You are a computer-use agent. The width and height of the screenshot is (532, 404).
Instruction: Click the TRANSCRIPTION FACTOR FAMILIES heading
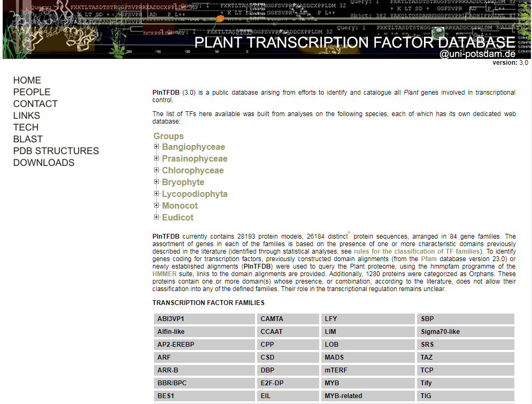(209, 303)
